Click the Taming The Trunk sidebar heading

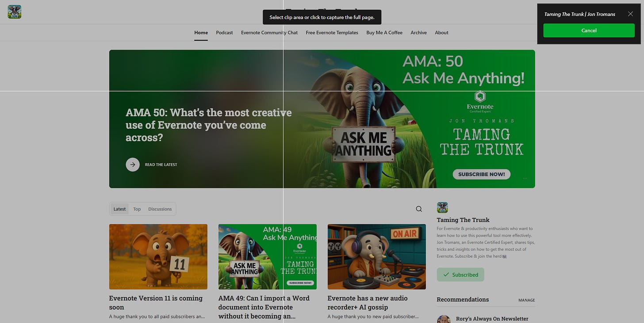point(463,220)
